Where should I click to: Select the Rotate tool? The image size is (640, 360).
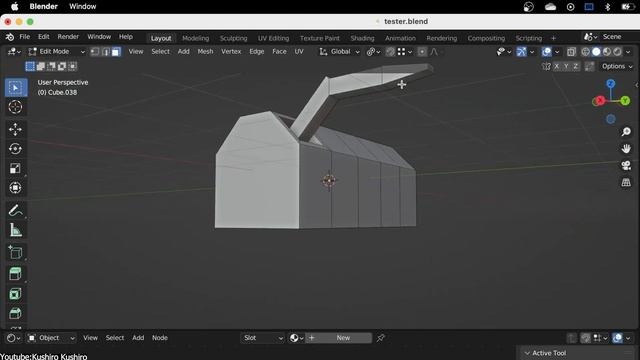point(16,149)
